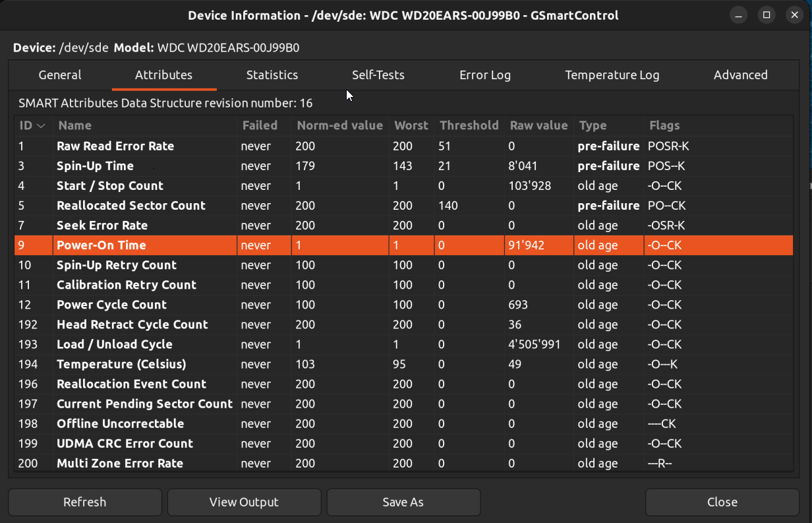Select the Raw Read Error Rate row
Viewport: 812px width, 523px height.
click(404, 146)
